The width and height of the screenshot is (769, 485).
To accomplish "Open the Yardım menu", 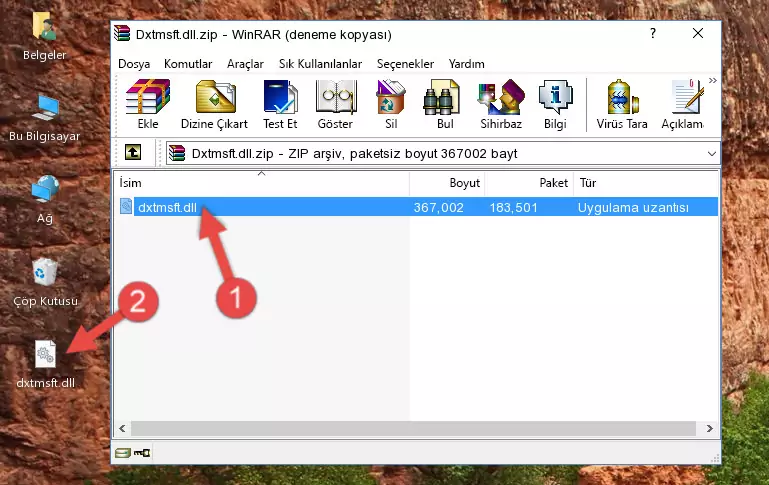I will pyautogui.click(x=466, y=64).
